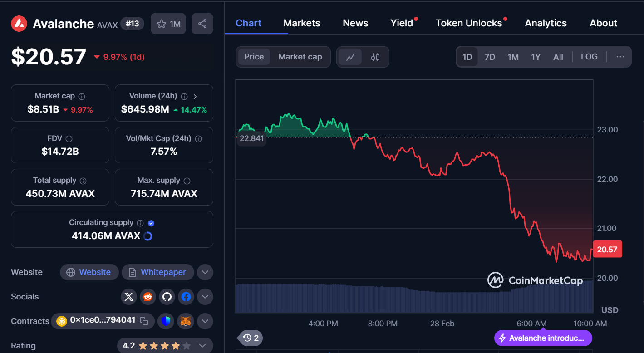This screenshot has width=644, height=353.
Task: Click the 414.06M AVAX circulating supply value
Action: tap(106, 236)
